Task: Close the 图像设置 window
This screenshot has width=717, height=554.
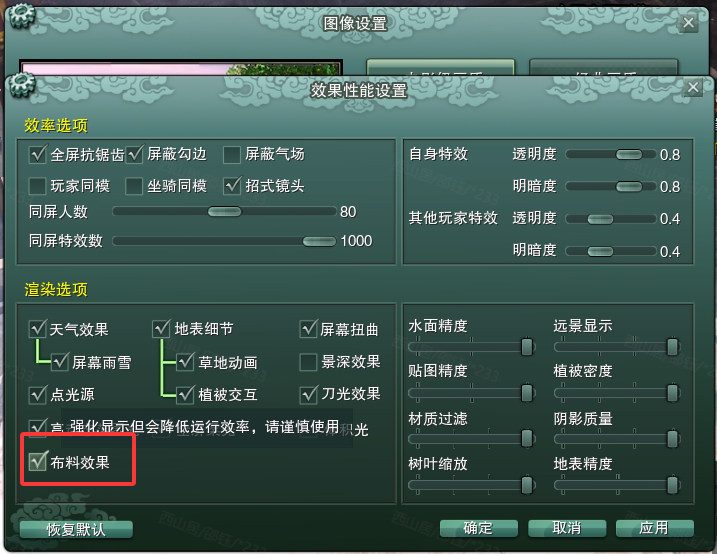Action: click(x=688, y=23)
